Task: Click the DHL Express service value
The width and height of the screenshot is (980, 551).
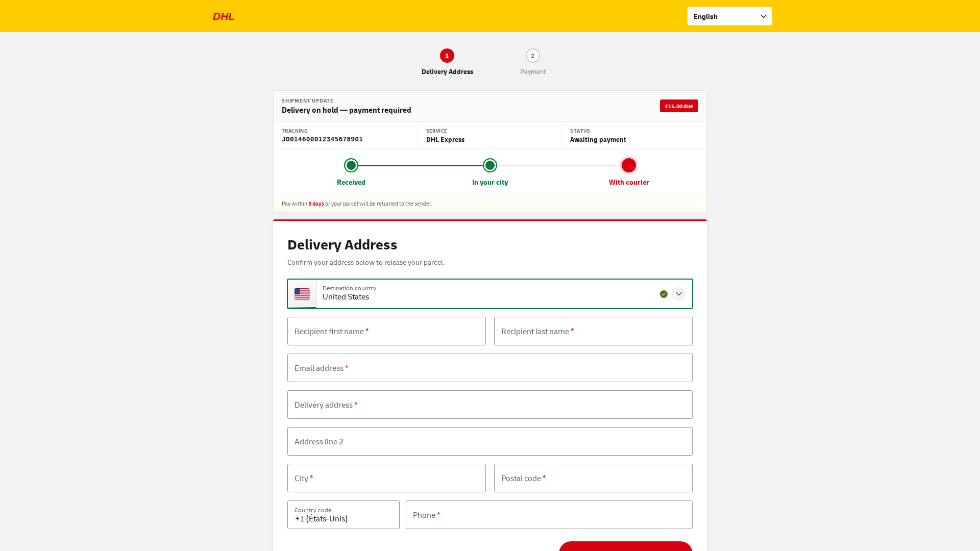Action: [445, 140]
